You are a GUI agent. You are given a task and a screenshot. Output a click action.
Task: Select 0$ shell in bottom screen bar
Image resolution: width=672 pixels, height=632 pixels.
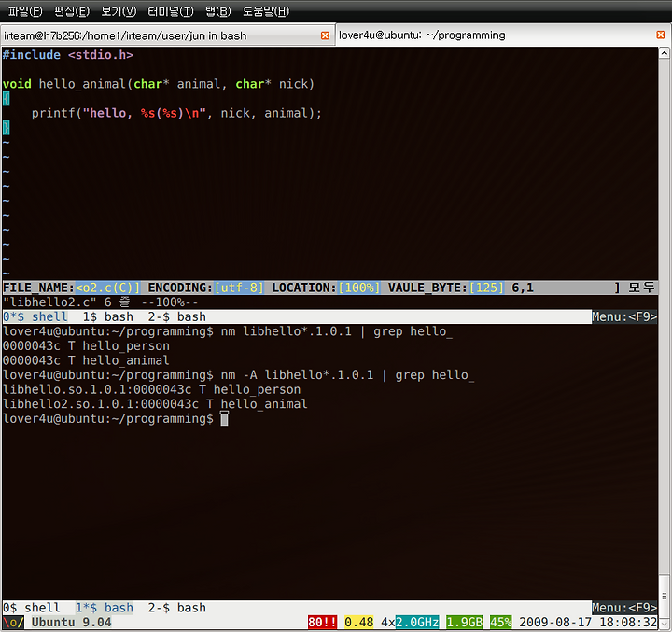tap(32, 608)
